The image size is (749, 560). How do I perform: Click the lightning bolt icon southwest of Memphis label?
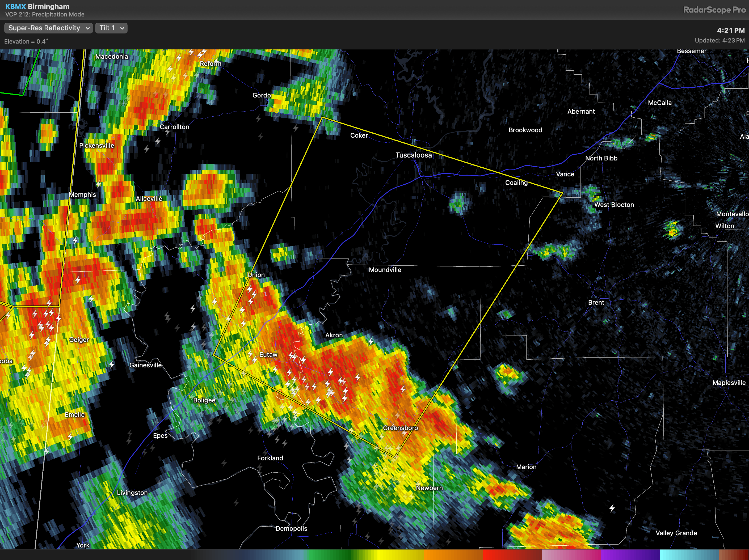coord(75,240)
